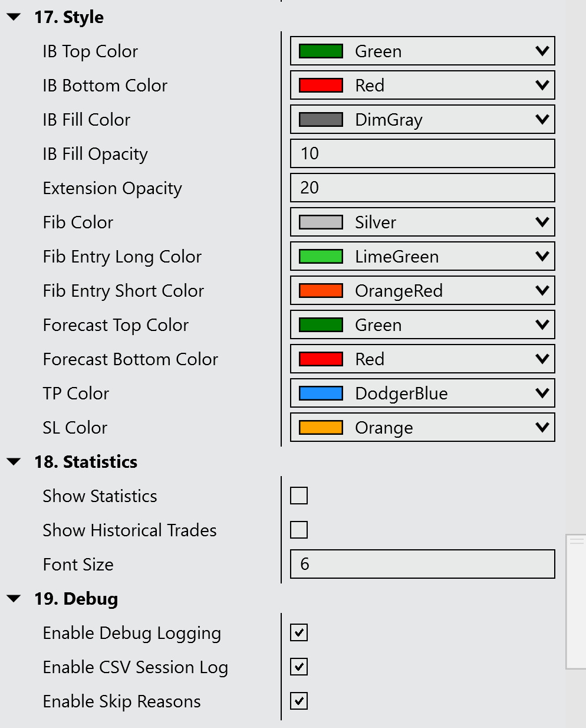Click the Font Size input field
Image resolution: width=586 pixels, height=728 pixels.
pyautogui.click(x=422, y=564)
